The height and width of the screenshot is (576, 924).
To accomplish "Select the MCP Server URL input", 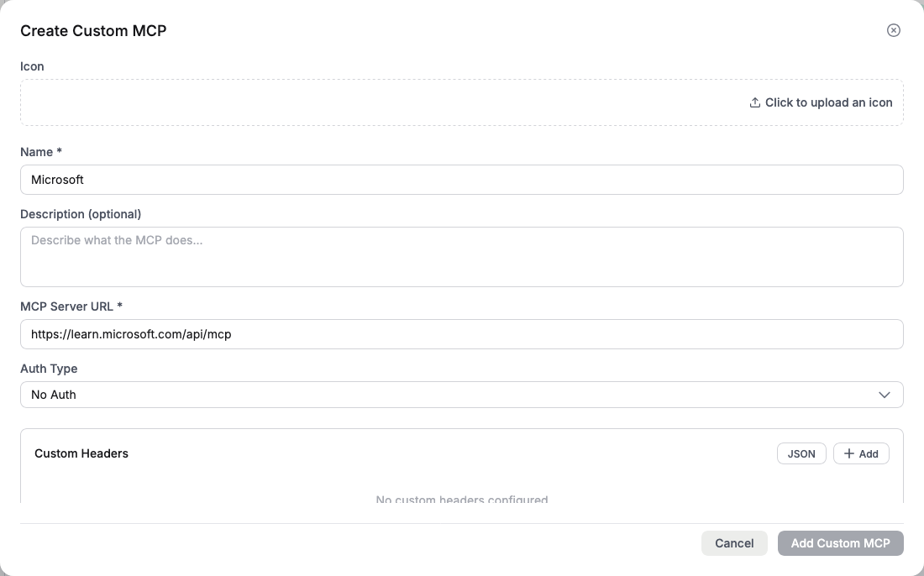I will pyautogui.click(x=461, y=334).
